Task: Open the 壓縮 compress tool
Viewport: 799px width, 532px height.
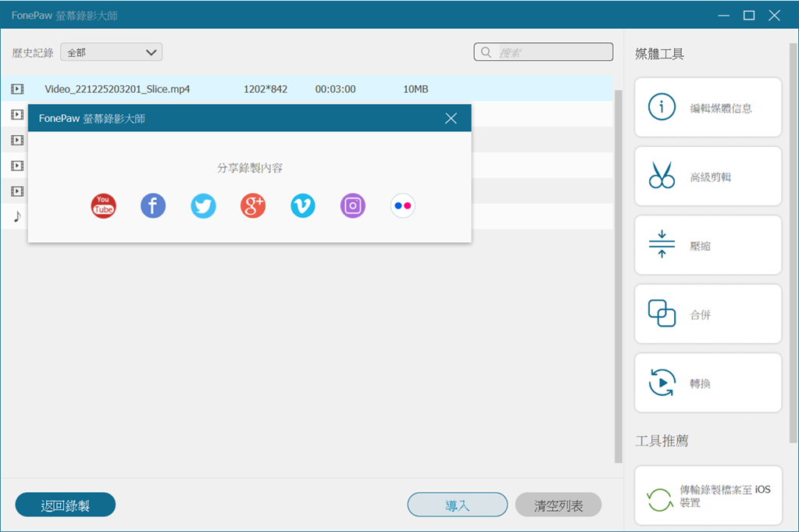Action: 708,245
